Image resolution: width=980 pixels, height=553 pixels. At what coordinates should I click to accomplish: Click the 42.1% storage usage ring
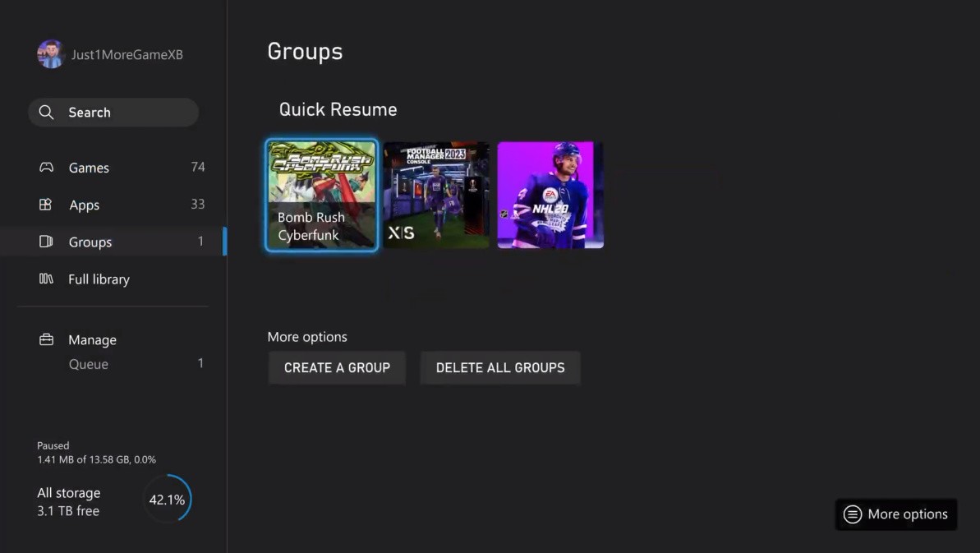(x=167, y=500)
